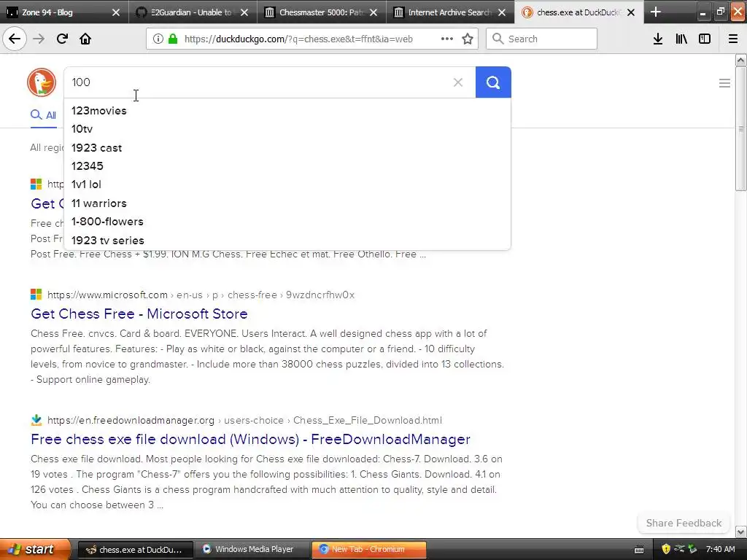Click the Firefox Search box
This screenshot has width=747, height=560.
pyautogui.click(x=541, y=39)
